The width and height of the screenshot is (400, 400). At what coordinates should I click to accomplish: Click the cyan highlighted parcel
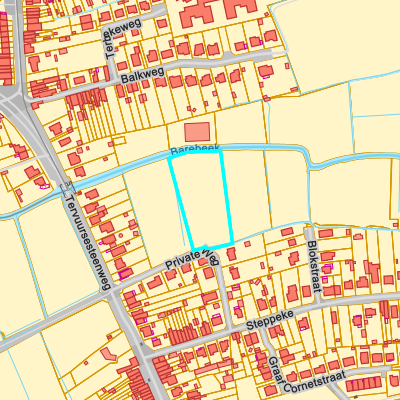pos(201,200)
